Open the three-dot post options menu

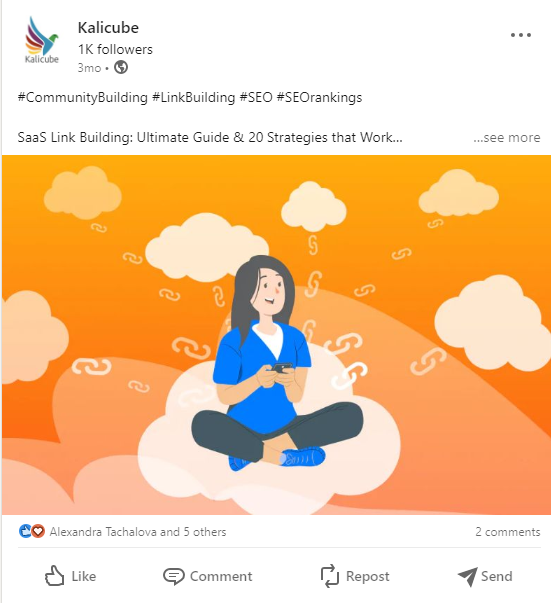(x=521, y=35)
